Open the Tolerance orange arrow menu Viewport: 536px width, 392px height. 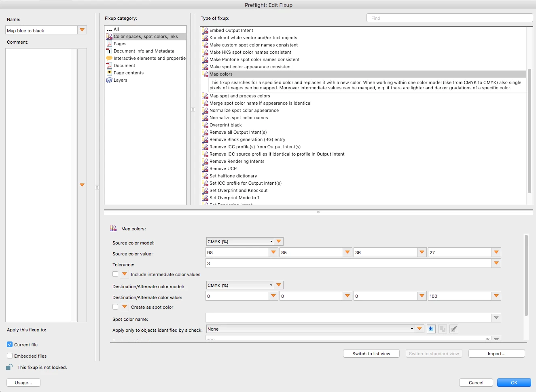(496, 263)
